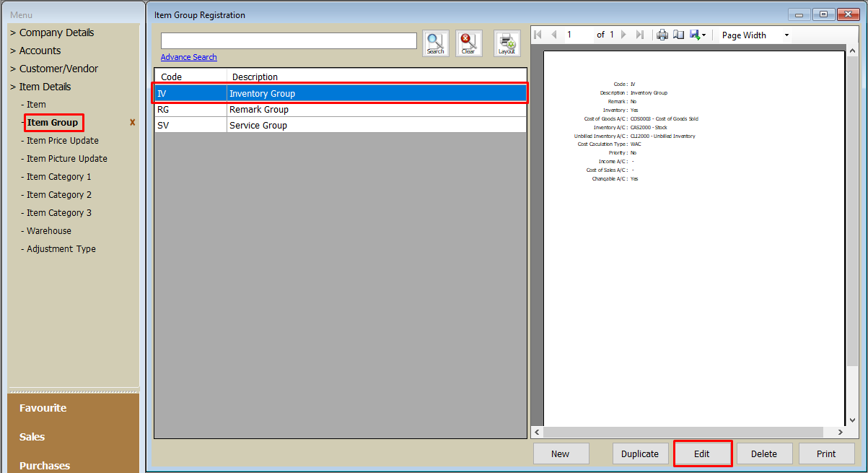The width and height of the screenshot is (868, 473).
Task: Click the Search magnifier icon button
Action: pos(436,43)
